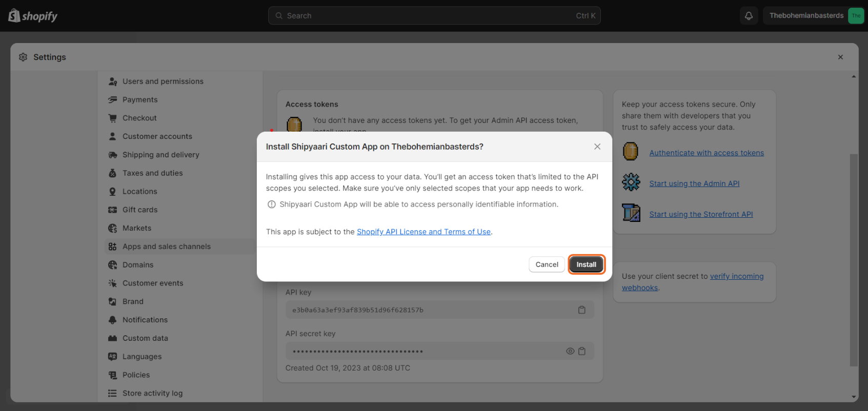Image resolution: width=868 pixels, height=411 pixels.
Task: Click the Search field in top bar
Action: point(434,16)
